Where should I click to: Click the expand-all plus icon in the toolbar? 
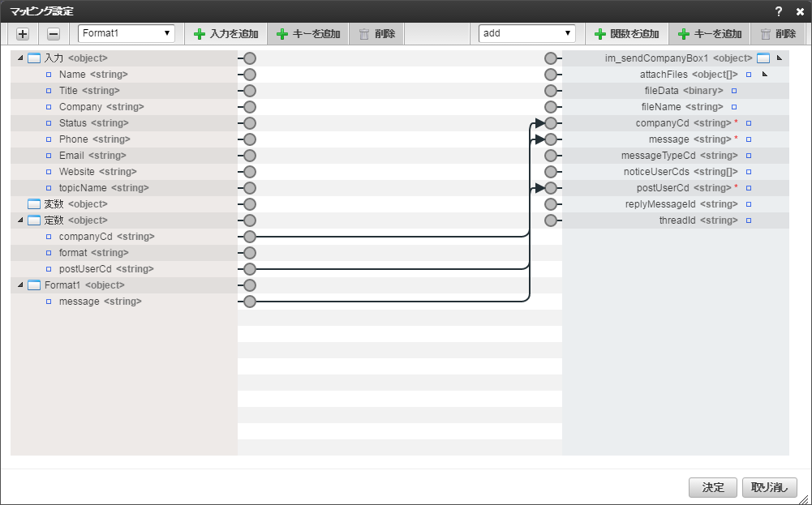[x=22, y=33]
